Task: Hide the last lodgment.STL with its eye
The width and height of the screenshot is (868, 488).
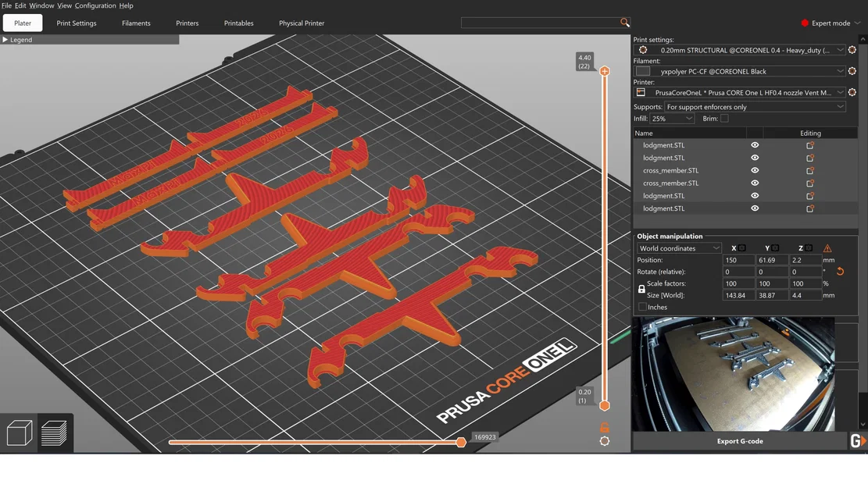Action: [x=755, y=208]
